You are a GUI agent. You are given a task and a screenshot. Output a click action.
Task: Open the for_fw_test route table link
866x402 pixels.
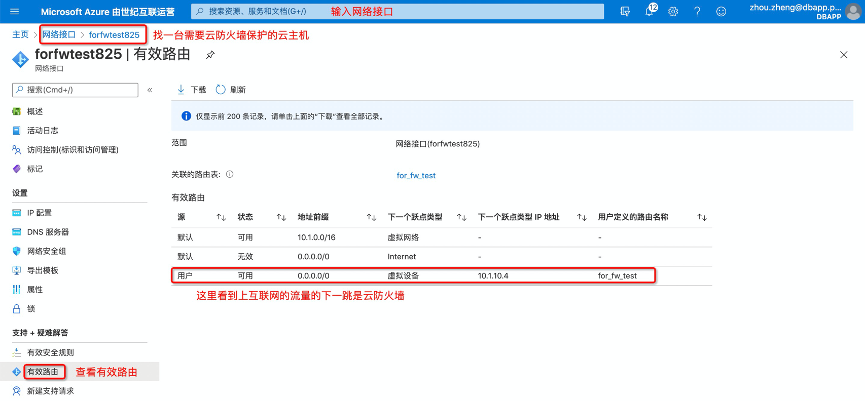coord(416,174)
